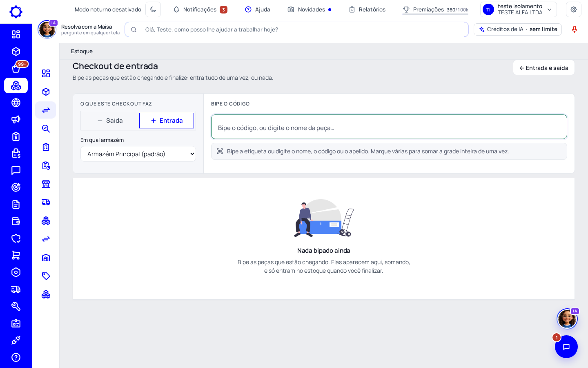This screenshot has width=588, height=368.
Task: Open the shield check icon in blue sidebar
Action: 16,238
